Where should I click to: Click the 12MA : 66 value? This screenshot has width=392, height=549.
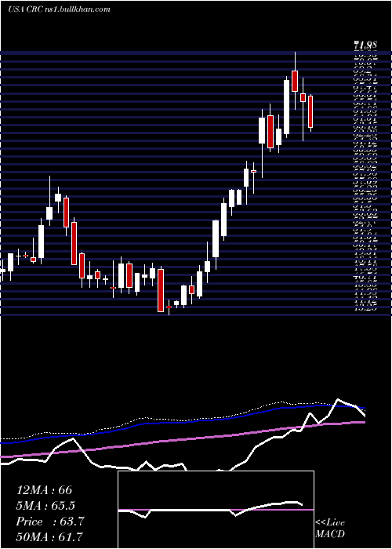pos(44,490)
